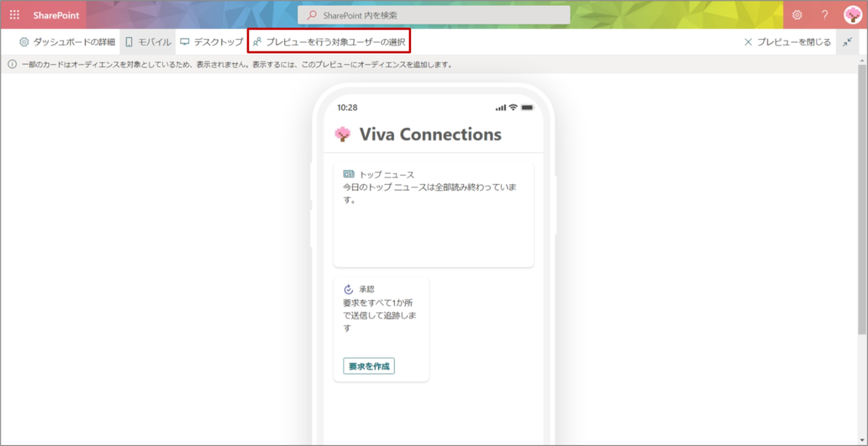
Task: Open the トップ ニュース card
Action: coord(433,215)
